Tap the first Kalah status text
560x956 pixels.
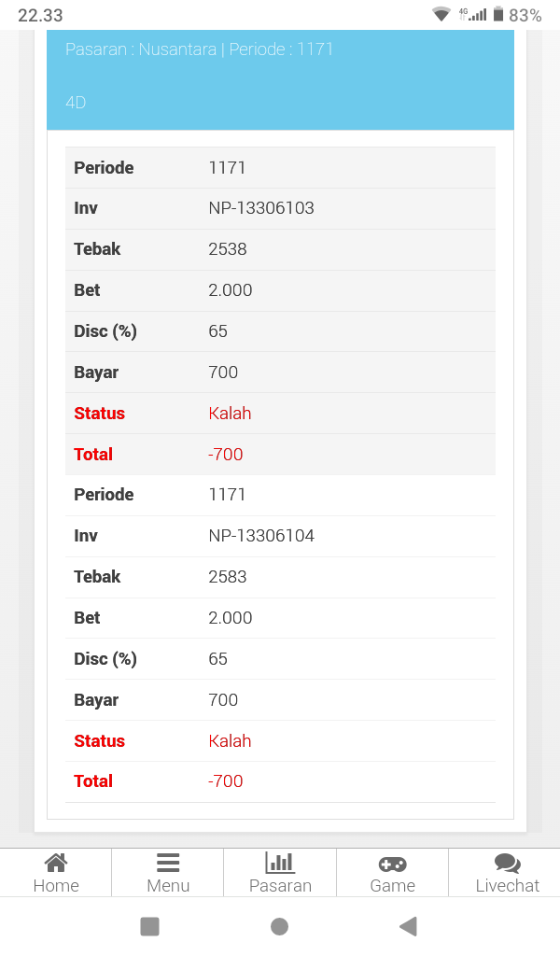pos(230,414)
